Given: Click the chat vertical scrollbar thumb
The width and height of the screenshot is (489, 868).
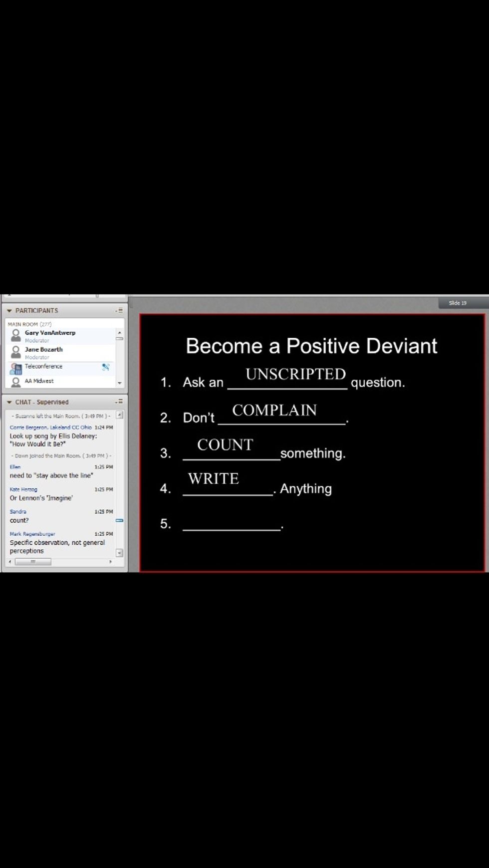Looking at the screenshot, I should (x=119, y=520).
